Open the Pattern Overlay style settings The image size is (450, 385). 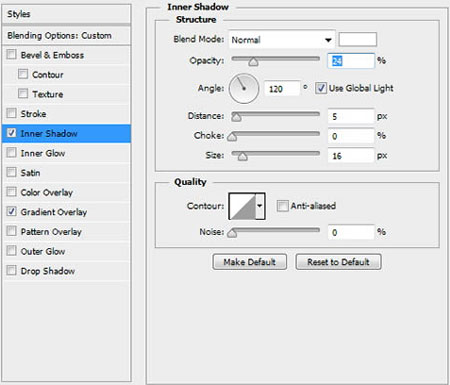(51, 232)
